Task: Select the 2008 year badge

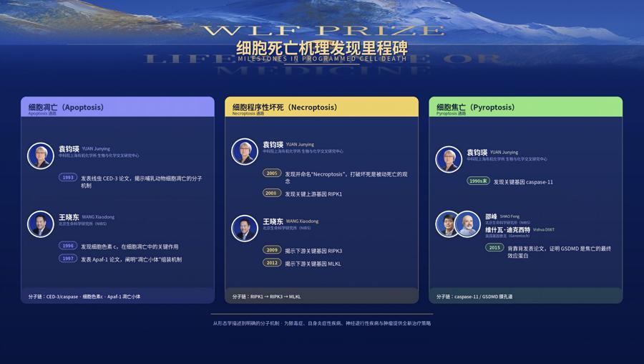Action: (272, 193)
